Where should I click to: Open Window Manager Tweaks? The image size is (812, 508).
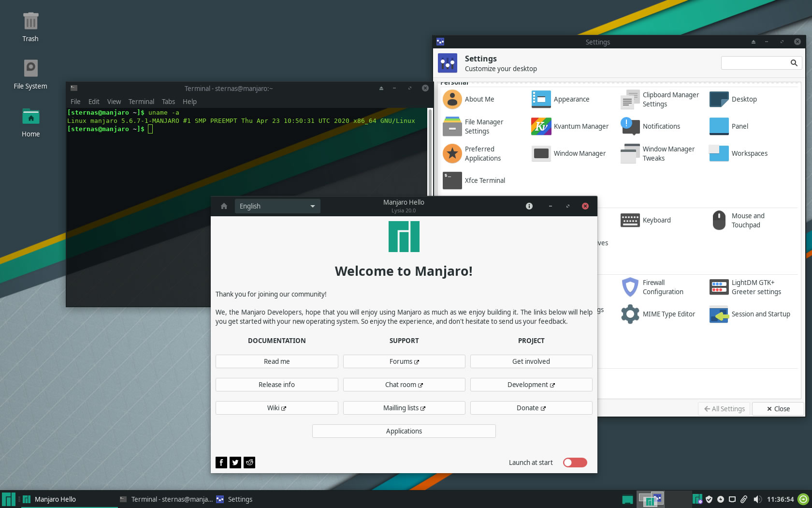(x=658, y=153)
